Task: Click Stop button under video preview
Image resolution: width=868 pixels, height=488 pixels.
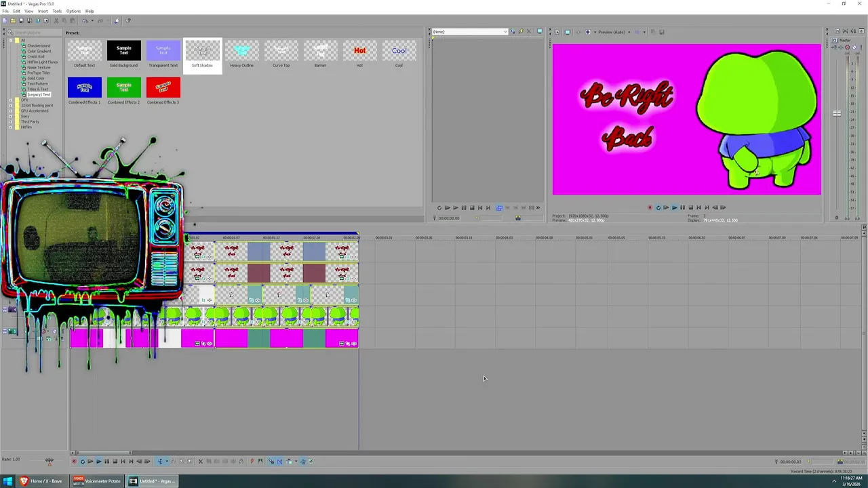Action: click(690, 207)
